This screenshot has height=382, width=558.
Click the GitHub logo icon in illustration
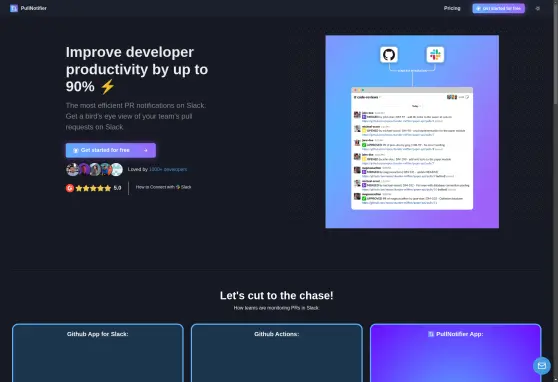coord(389,54)
